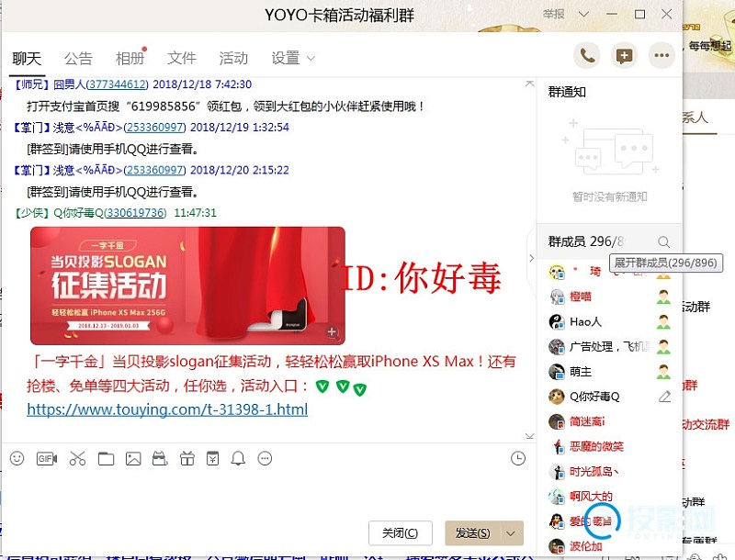Click the 群通知 heading
735x560 pixels.
(567, 92)
